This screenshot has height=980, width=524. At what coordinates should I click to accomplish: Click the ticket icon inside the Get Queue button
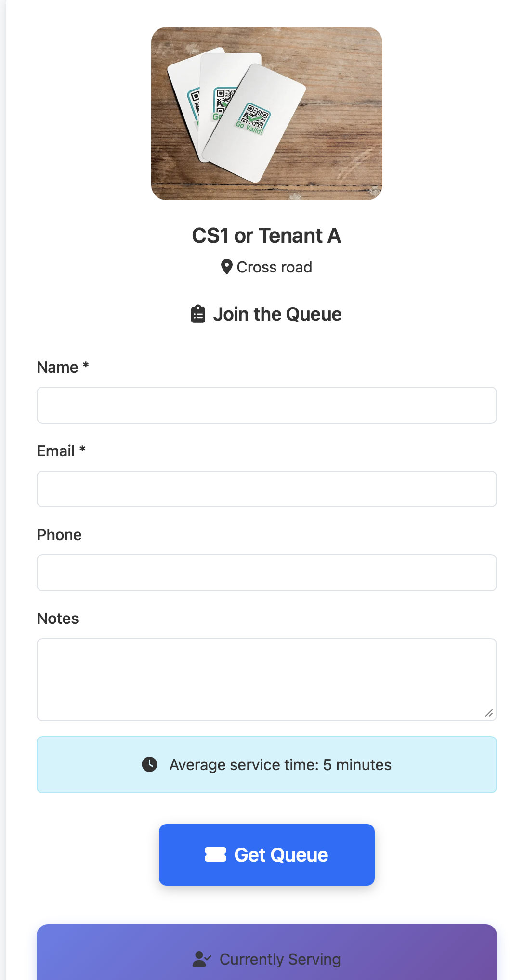click(x=216, y=854)
